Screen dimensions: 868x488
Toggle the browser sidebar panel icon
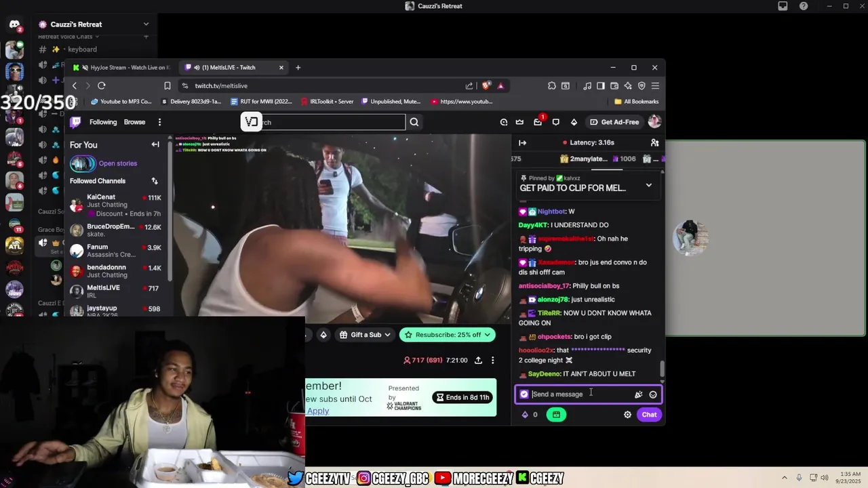(601, 86)
